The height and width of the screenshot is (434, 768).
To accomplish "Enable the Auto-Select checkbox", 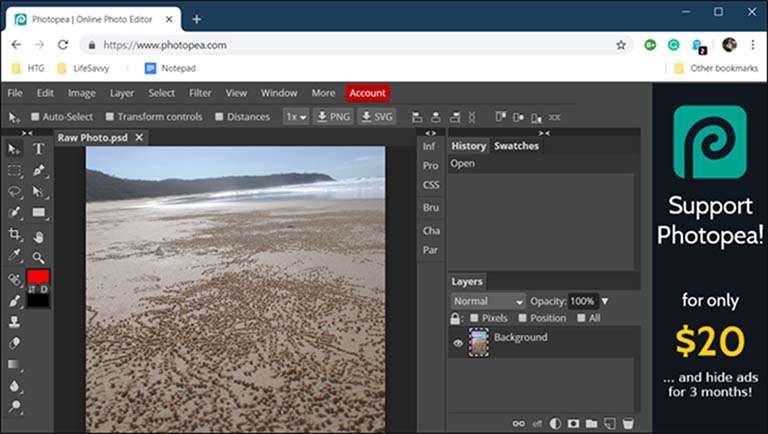I will click(35, 117).
